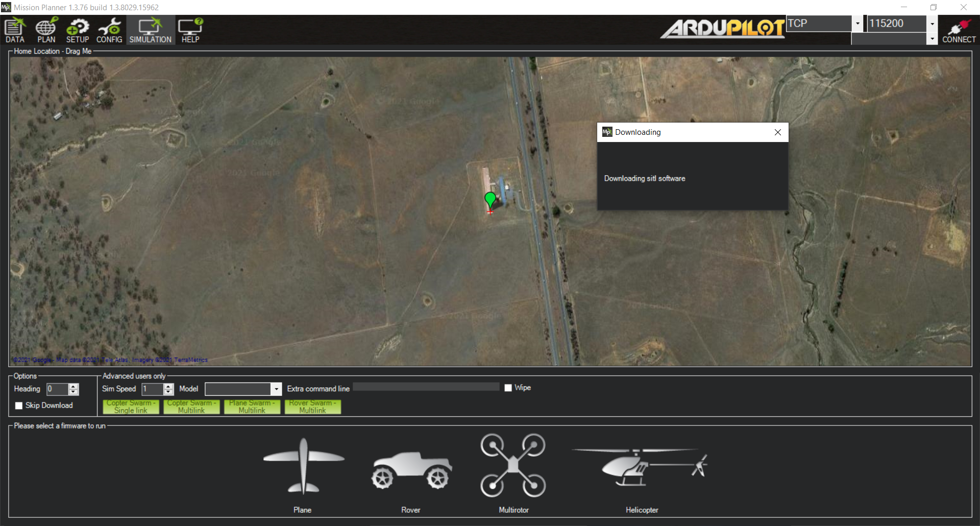This screenshot has width=980, height=526.
Task: Close the Downloading dialog
Action: [777, 132]
